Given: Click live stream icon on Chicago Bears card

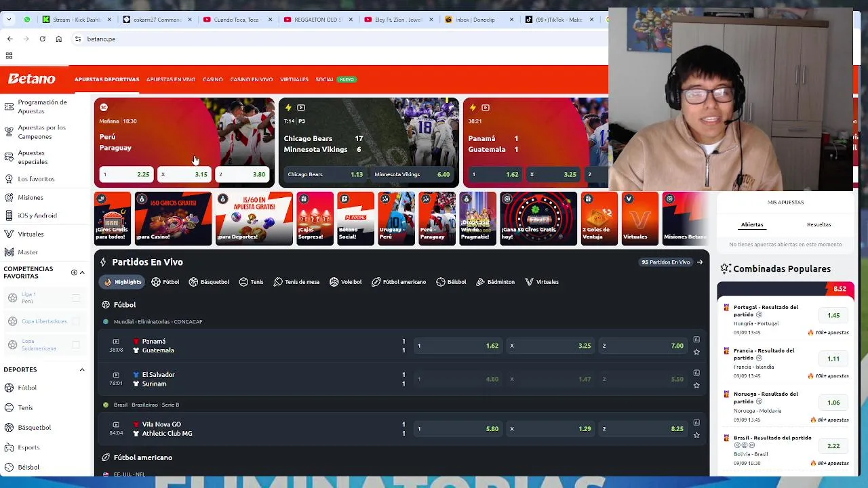Looking at the screenshot, I should pyautogui.click(x=301, y=107).
